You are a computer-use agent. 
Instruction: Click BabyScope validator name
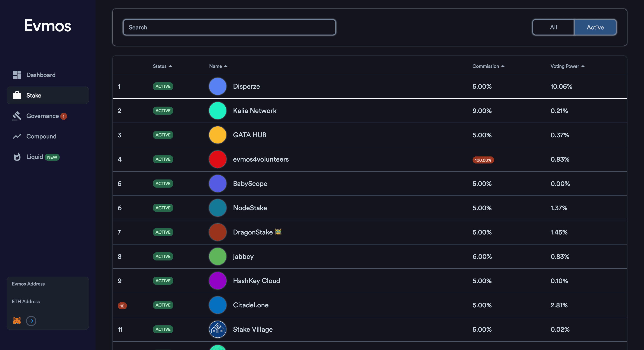click(250, 183)
